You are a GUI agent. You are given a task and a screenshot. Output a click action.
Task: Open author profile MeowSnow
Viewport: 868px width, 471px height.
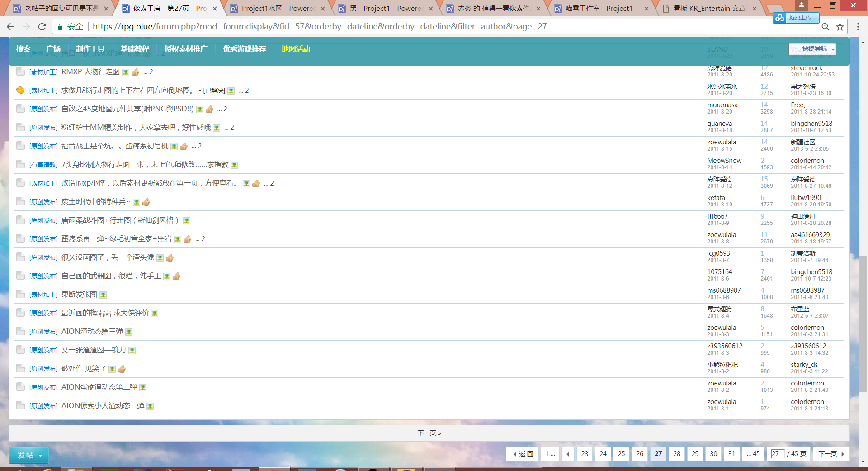pos(724,161)
